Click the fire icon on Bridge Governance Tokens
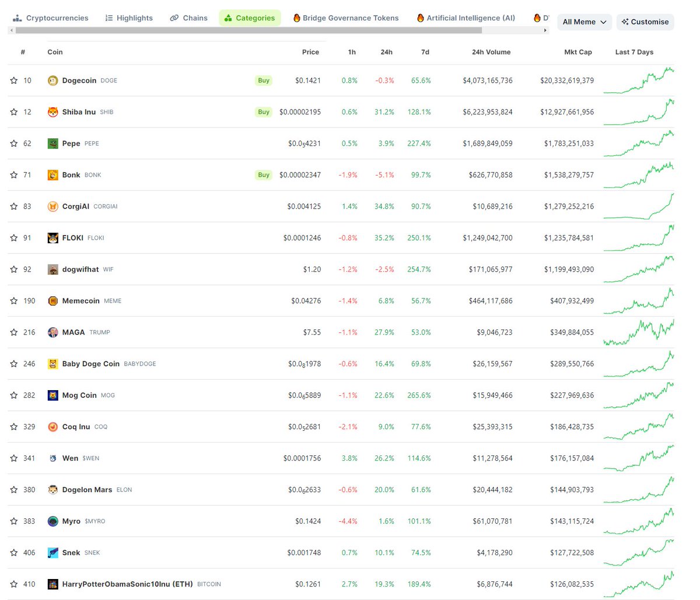Viewport: 700px width, 600px height. click(x=296, y=18)
